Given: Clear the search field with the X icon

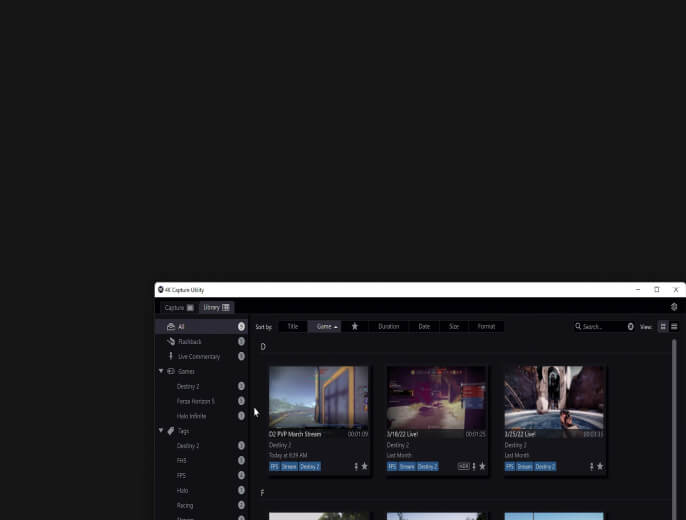Looking at the screenshot, I should 630,327.
